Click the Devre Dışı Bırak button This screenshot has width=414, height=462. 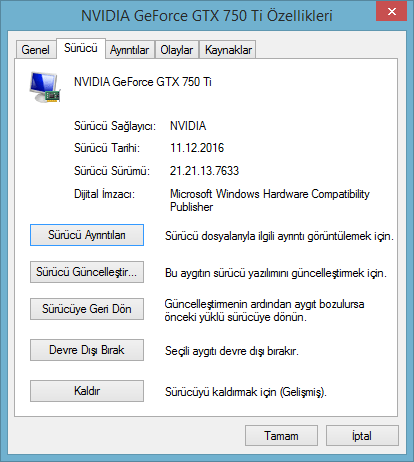[87, 350]
